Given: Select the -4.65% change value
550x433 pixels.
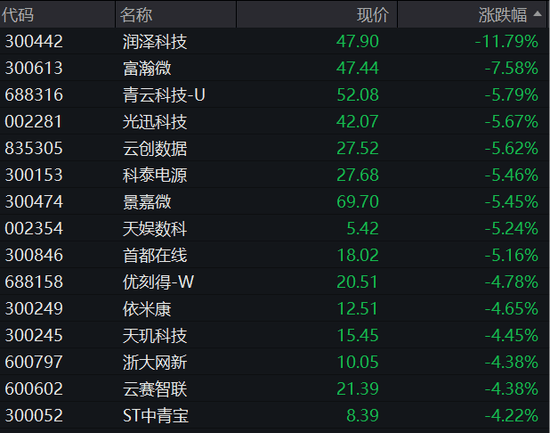Looking at the screenshot, I should click(511, 309).
